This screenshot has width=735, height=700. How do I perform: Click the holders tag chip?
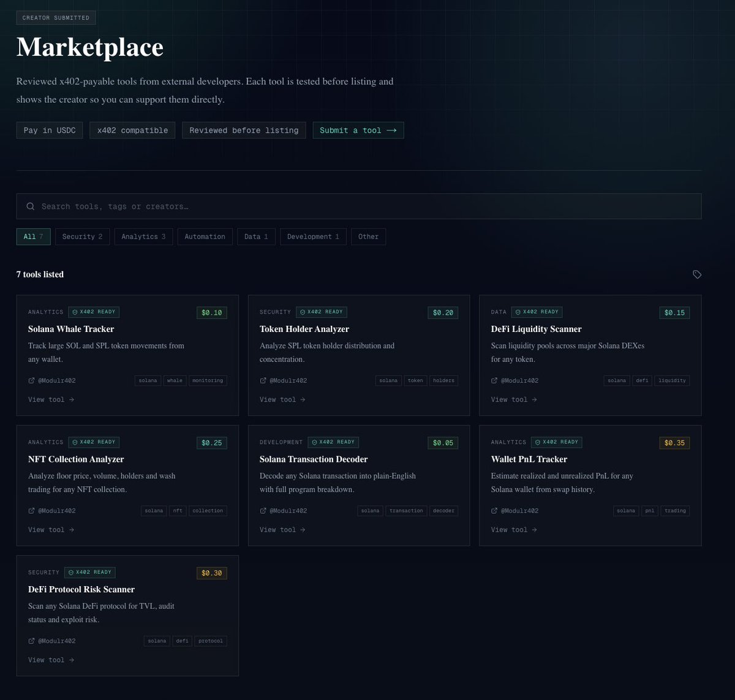point(443,380)
